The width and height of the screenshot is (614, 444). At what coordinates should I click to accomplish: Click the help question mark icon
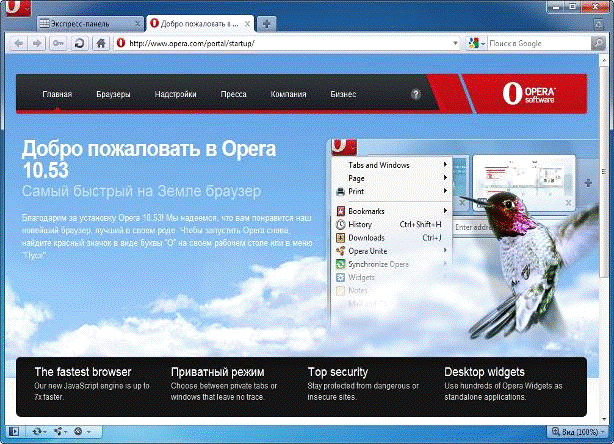[415, 94]
